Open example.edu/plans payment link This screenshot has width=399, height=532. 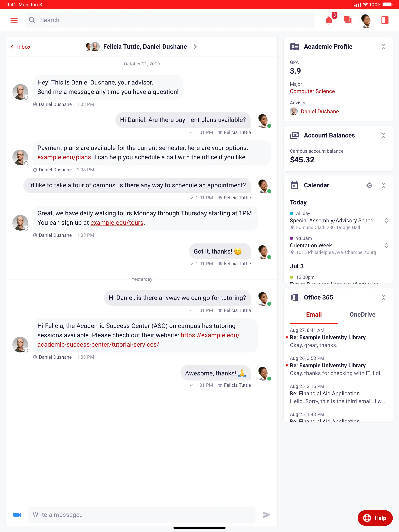64,157
